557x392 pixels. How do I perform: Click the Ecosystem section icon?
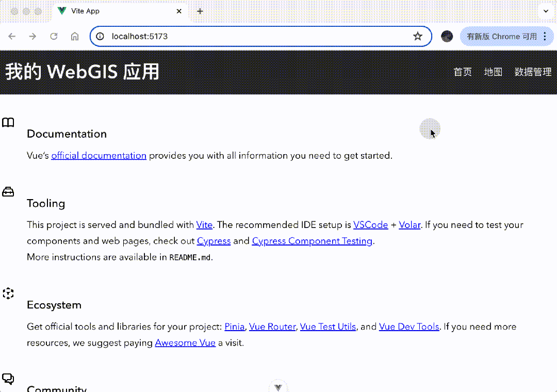(8, 293)
